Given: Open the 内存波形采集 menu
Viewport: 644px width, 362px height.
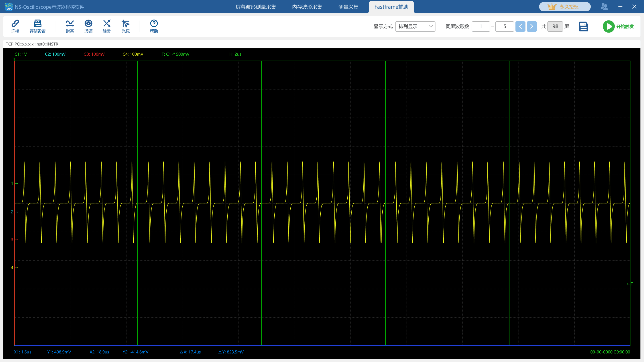Looking at the screenshot, I should click(x=306, y=7).
